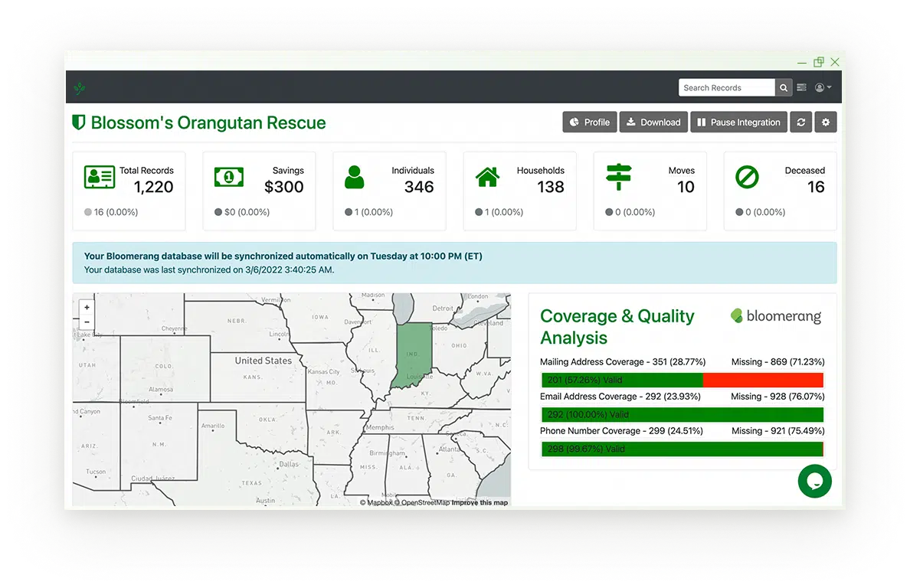
Task: Click the Individuals person icon
Action: tap(354, 177)
